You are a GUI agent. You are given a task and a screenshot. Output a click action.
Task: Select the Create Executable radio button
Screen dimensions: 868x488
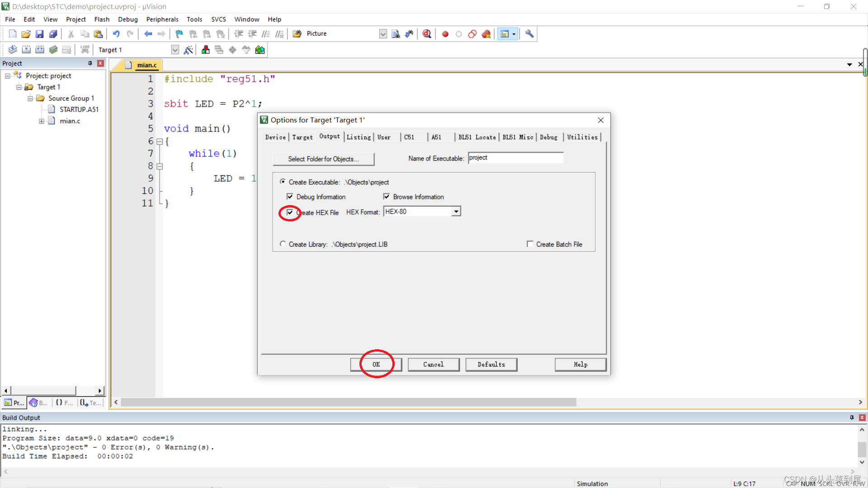(x=283, y=182)
